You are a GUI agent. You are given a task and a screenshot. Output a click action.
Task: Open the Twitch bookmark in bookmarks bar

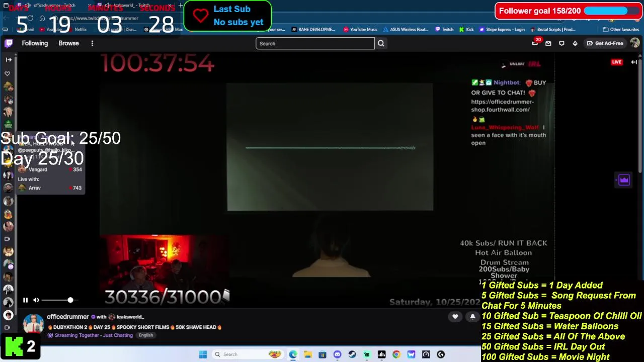tap(444, 29)
